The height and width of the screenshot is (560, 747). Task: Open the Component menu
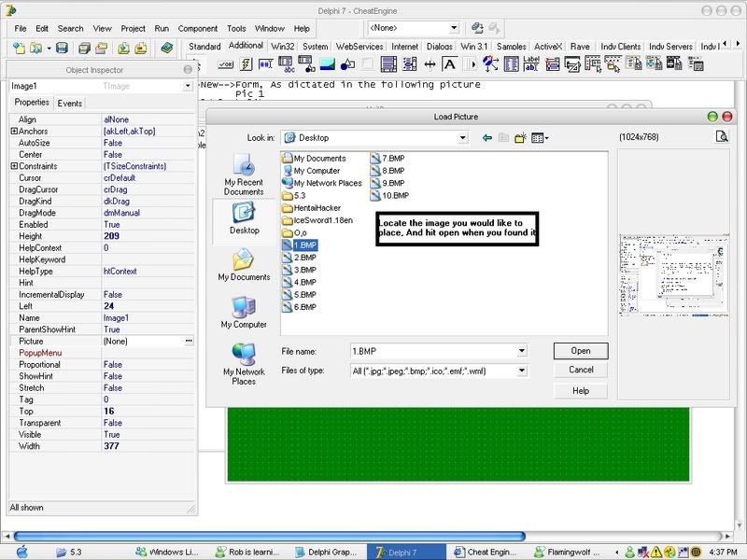(x=200, y=29)
